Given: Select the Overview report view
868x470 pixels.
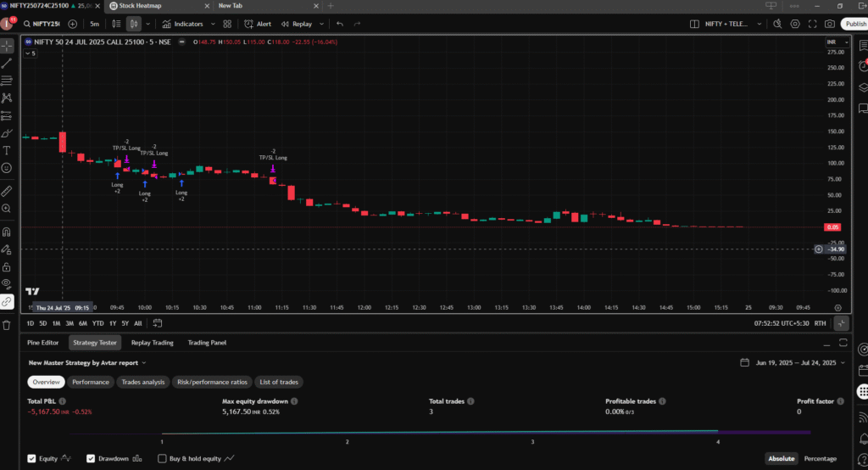Looking at the screenshot, I should [x=46, y=382].
